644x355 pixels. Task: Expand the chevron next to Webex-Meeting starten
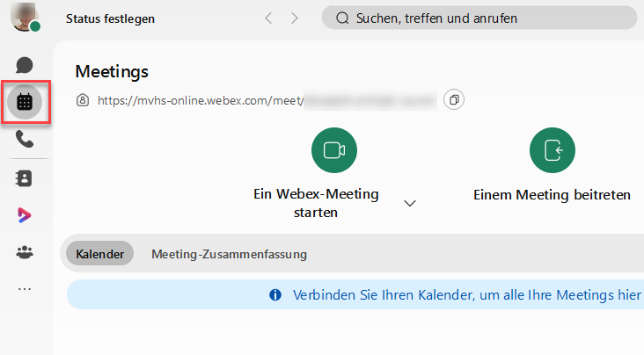tap(410, 203)
